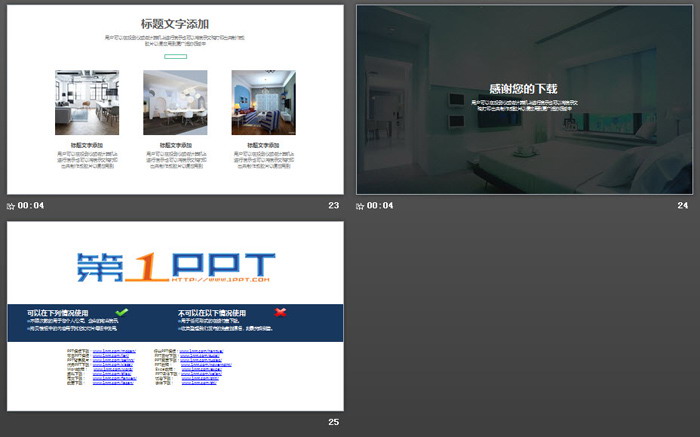Select slide 24 dark bedroom thumbnail

click(525, 100)
